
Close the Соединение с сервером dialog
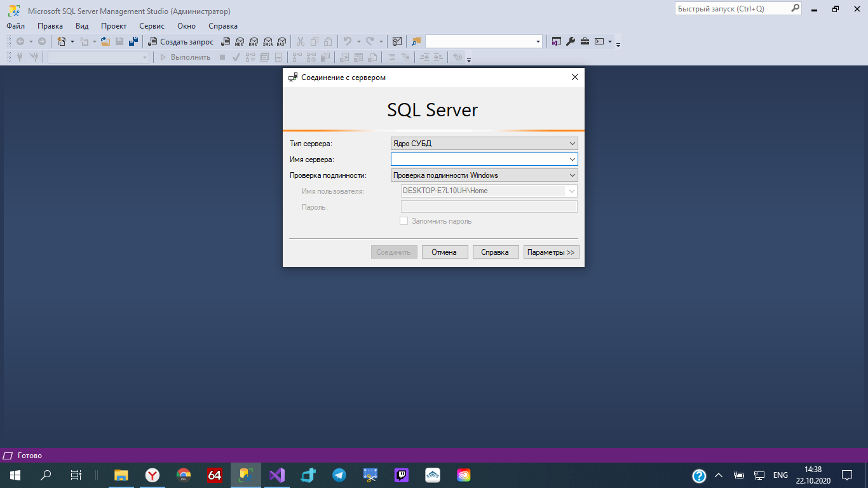coord(575,77)
